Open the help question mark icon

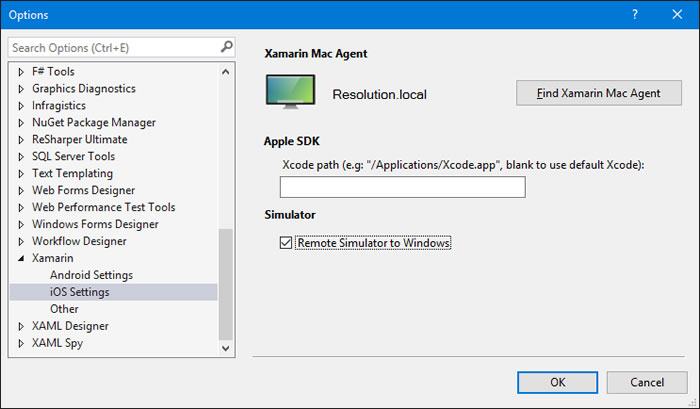click(x=634, y=14)
